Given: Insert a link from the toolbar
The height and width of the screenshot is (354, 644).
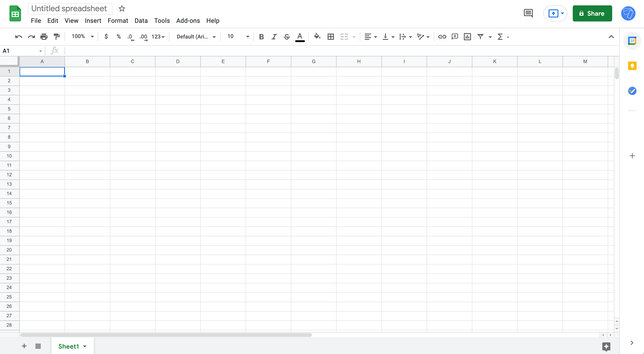Looking at the screenshot, I should [x=442, y=37].
